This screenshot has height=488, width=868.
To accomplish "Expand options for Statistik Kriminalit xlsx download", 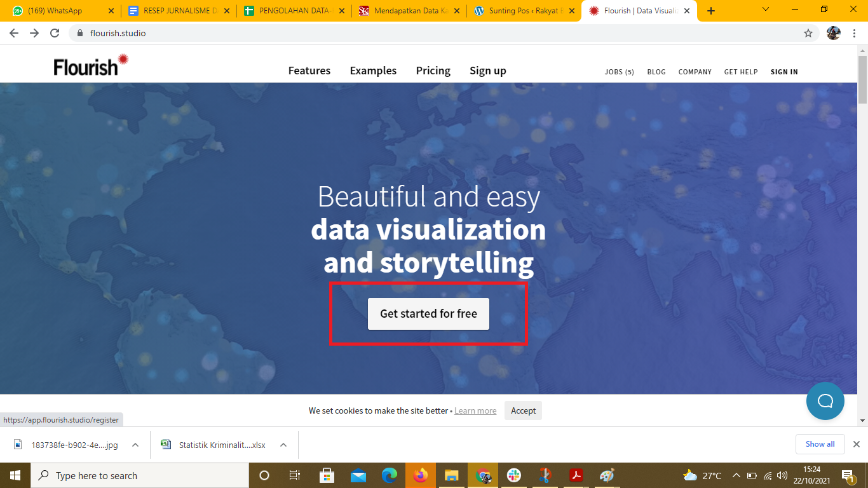I will (283, 445).
